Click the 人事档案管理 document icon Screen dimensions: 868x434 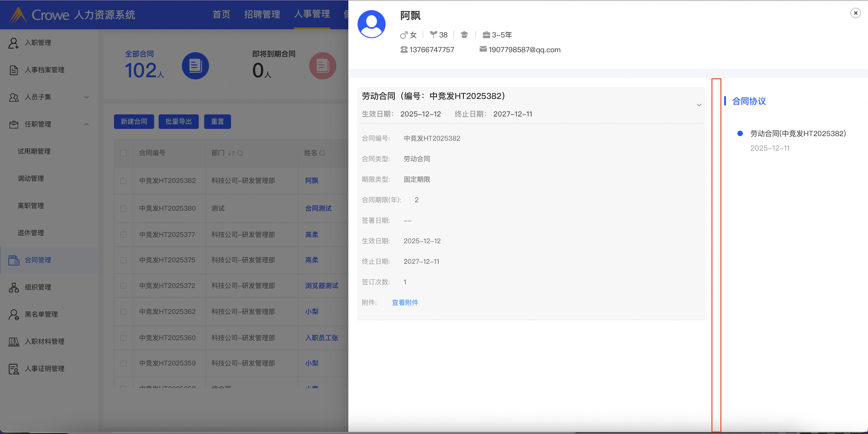(14, 70)
